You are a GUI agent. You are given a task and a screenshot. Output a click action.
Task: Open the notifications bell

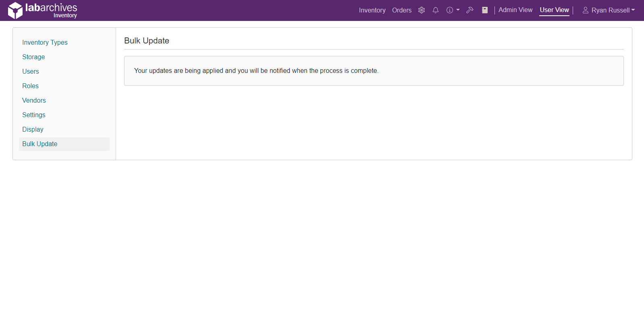coord(436,10)
